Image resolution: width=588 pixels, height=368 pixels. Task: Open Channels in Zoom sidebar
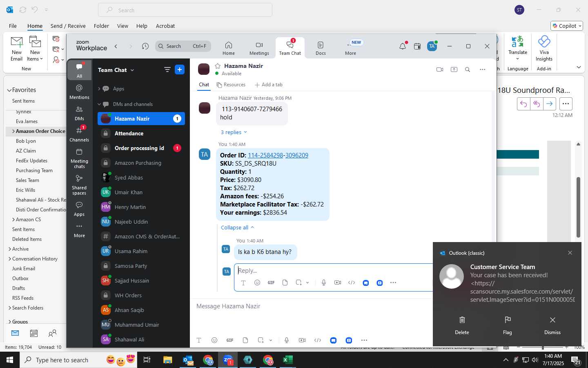click(x=79, y=134)
